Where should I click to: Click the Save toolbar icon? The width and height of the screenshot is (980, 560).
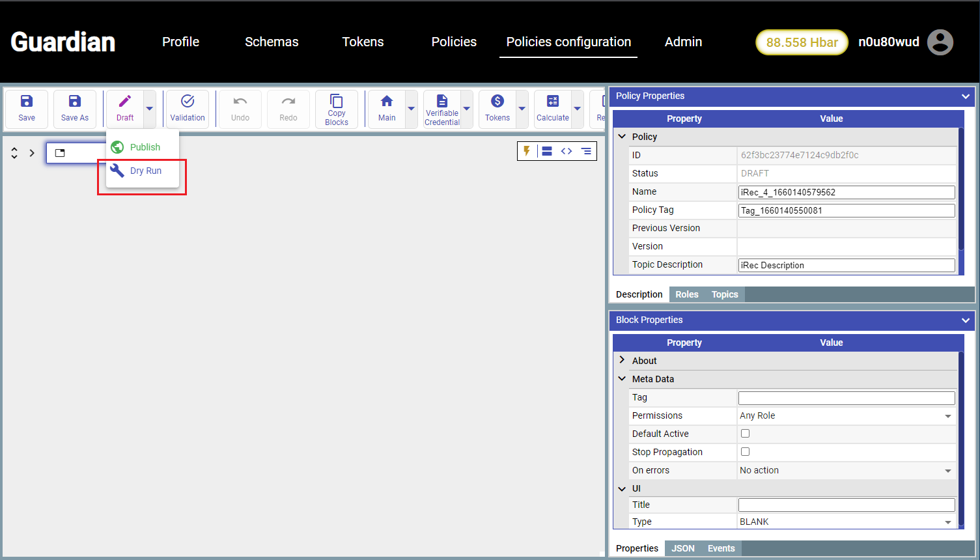tap(27, 101)
